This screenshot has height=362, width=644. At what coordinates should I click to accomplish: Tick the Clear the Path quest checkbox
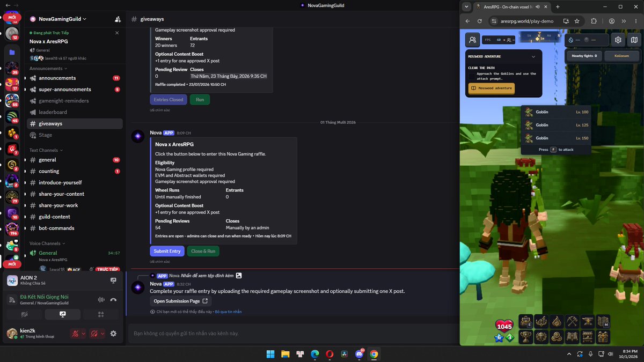tap(472, 76)
